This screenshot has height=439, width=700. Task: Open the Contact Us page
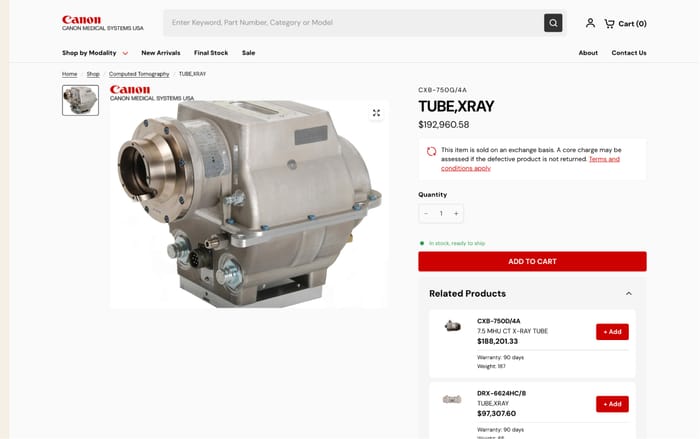(x=629, y=53)
